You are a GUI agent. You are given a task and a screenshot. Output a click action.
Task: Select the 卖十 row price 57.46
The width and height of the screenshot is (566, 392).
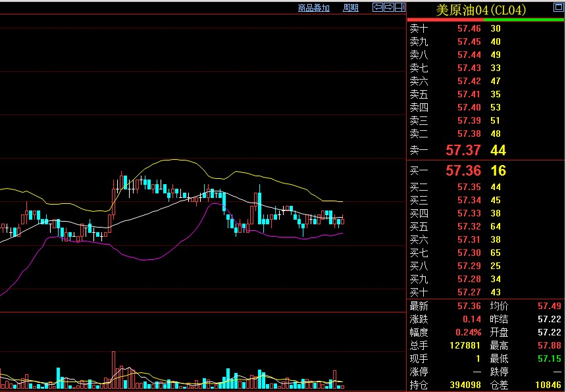pos(469,28)
